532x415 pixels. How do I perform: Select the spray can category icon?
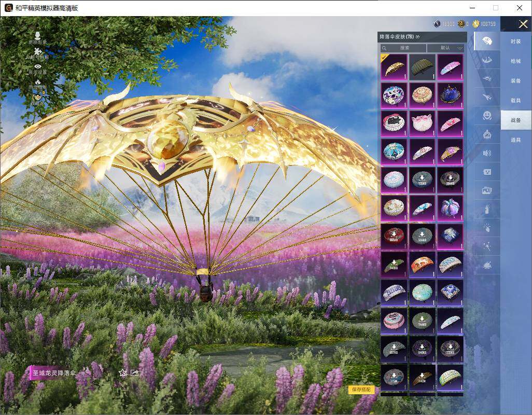[x=487, y=210]
